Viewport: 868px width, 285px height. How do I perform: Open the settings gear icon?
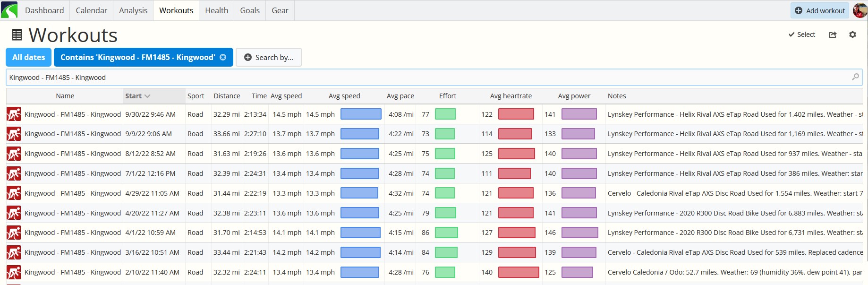click(852, 35)
